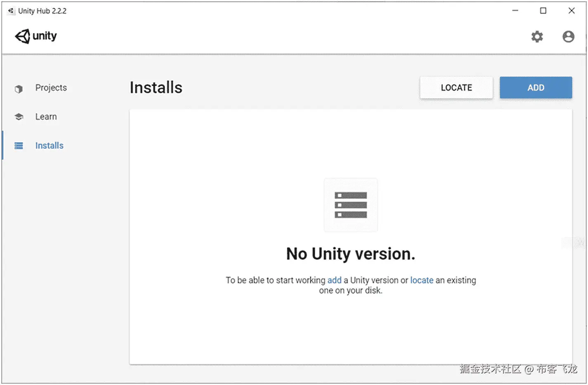
Task: Click the Unity Hub title bar icon
Action: pyautogui.click(x=11, y=11)
